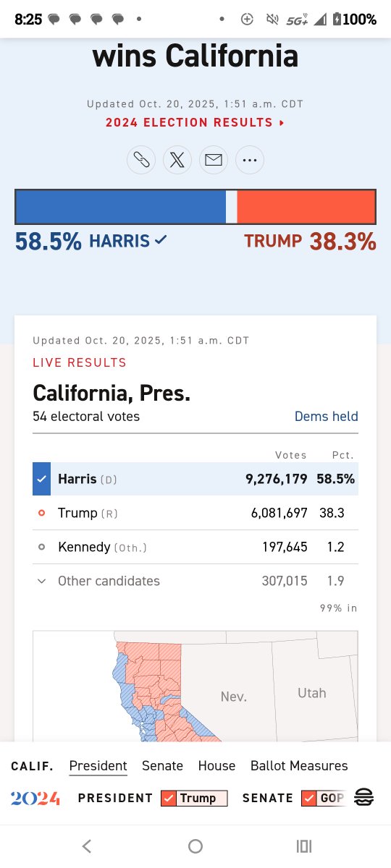Click blue Harris portion of vote bar
The height and width of the screenshot is (868, 391).
[121, 207]
